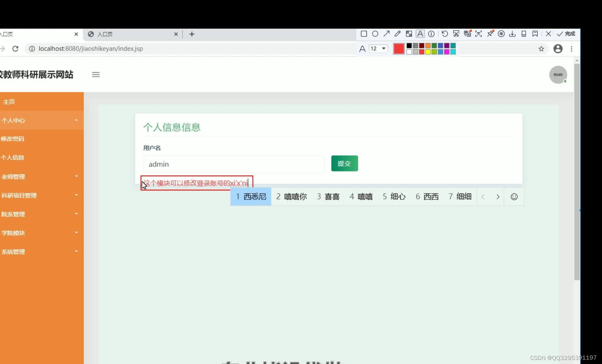Select the mosaic blur tool

[409, 34]
